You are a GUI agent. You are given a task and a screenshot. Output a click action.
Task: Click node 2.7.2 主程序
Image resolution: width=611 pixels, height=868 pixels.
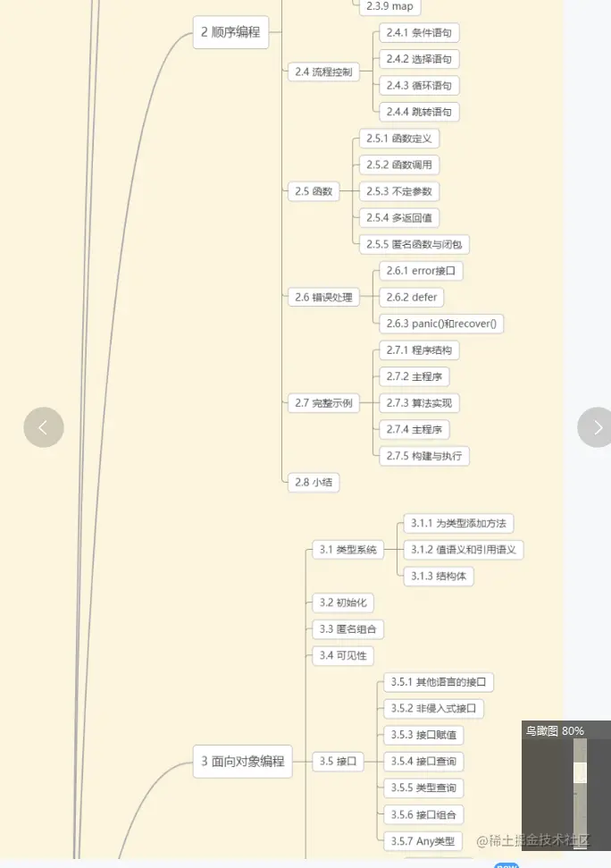click(x=414, y=377)
